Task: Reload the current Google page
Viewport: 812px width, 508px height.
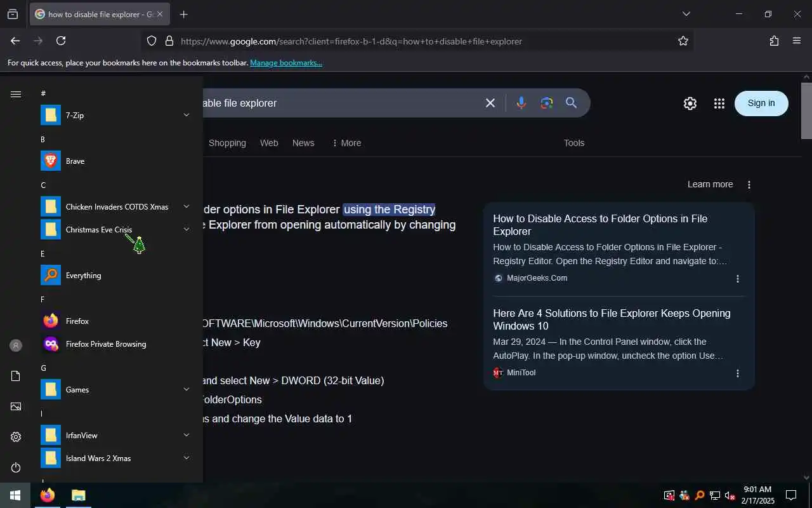Action: pos(61,41)
